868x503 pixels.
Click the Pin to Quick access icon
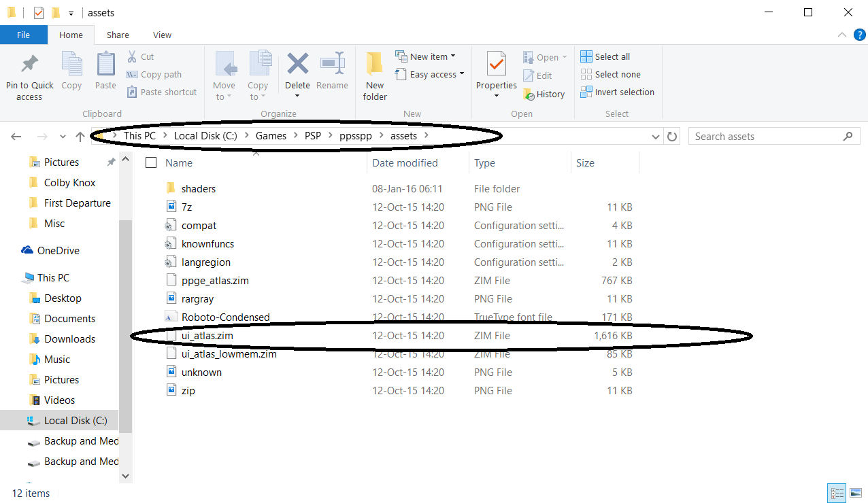tap(29, 65)
